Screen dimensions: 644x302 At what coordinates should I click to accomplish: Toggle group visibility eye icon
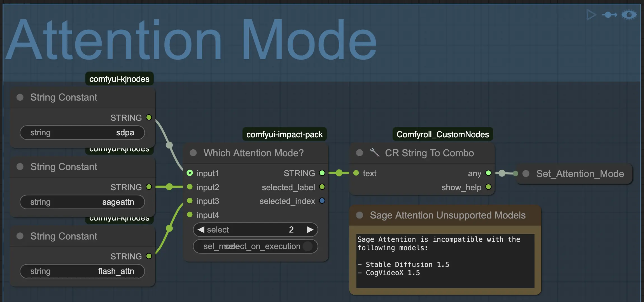point(629,15)
